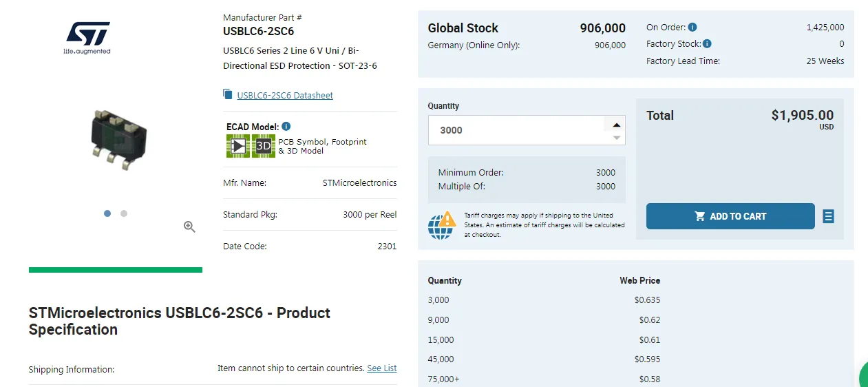Click the datasheet document icon
The image size is (868, 387).
click(228, 94)
